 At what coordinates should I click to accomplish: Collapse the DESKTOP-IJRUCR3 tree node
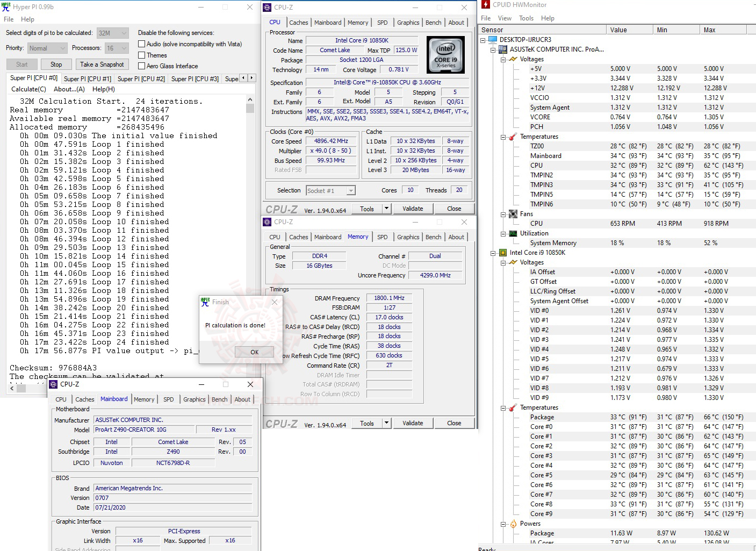point(483,40)
